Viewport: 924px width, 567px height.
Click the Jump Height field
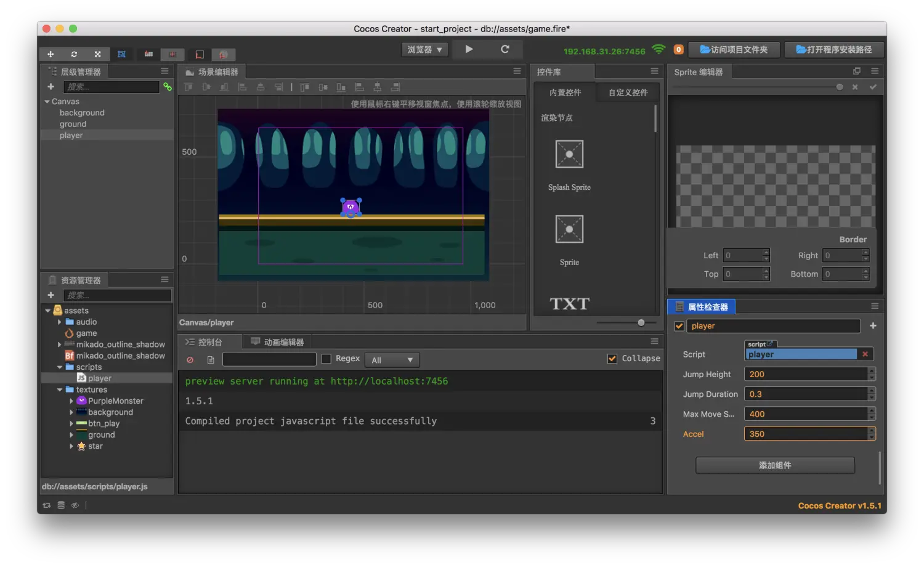coord(806,374)
